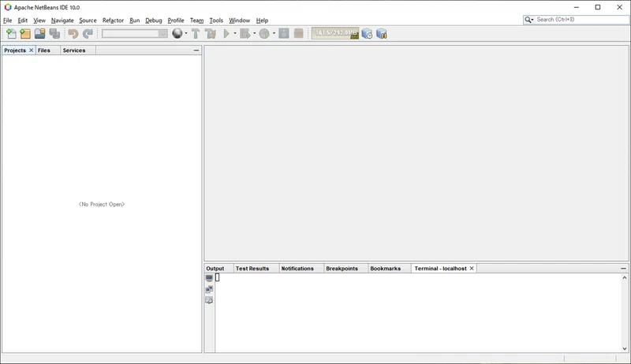Switch to the Files tab
This screenshot has width=631, height=364.
[44, 50]
